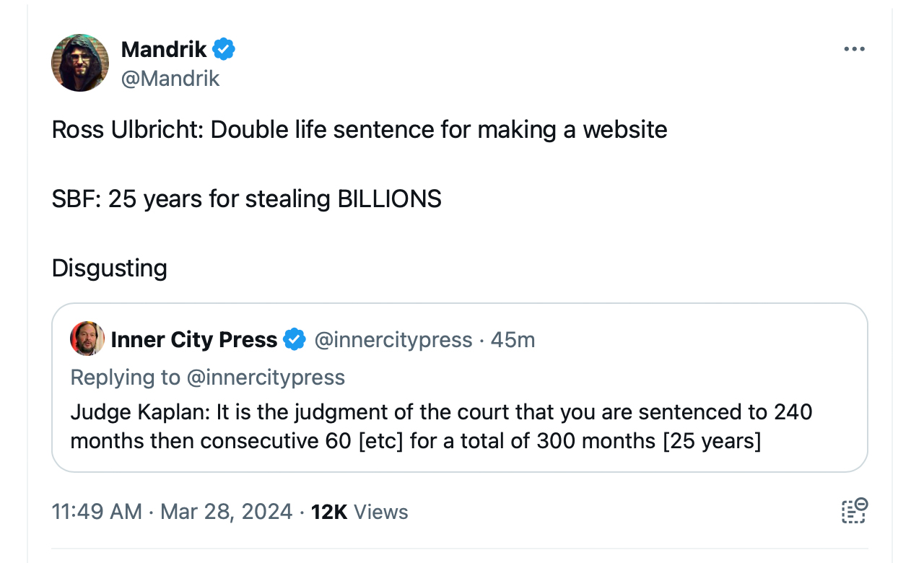Click Inner City Press avatar in quote

click(x=87, y=339)
